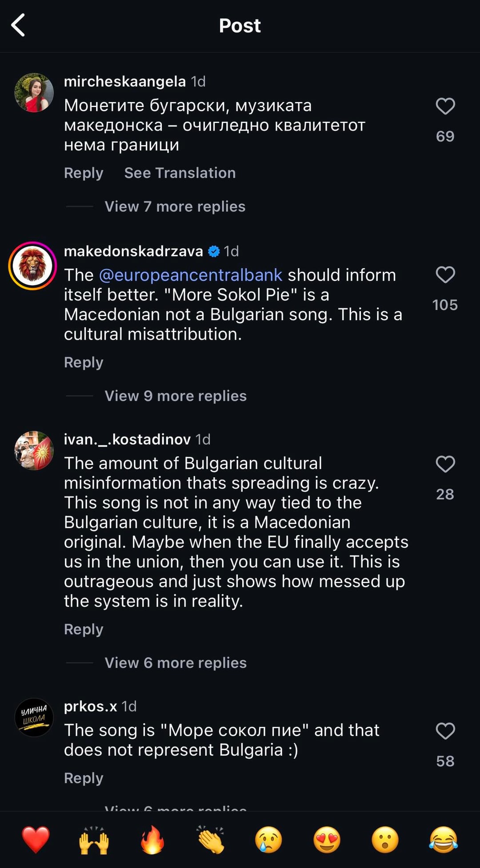
Task: Expand View 6 more replies under ivan._.kostadinov
Action: click(x=175, y=663)
